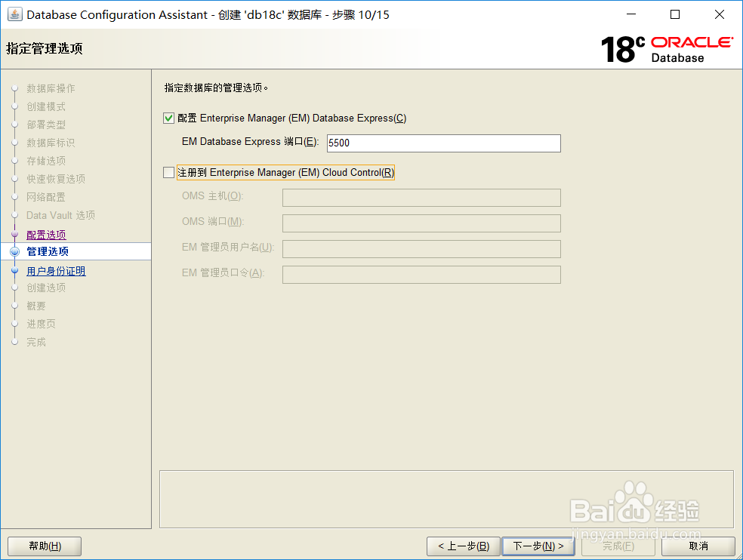Click the 下一步(N) button to continue
This screenshot has width=743, height=560.
[538, 546]
